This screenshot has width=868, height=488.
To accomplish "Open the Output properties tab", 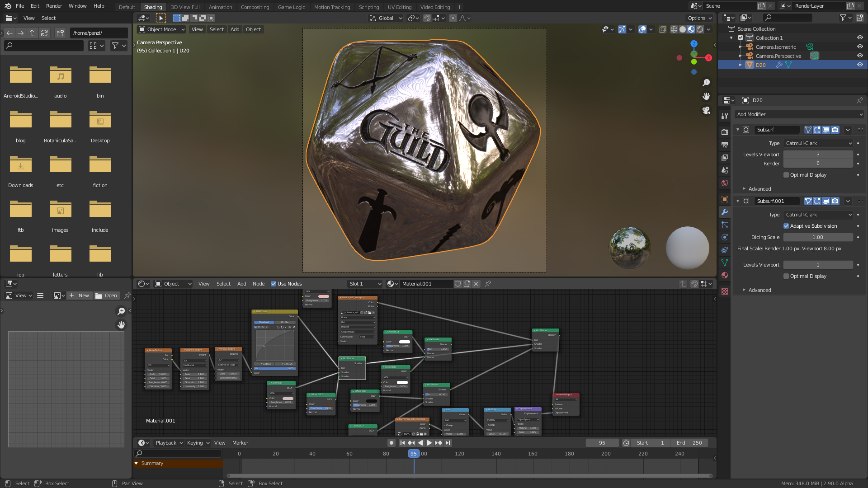I will click(725, 145).
